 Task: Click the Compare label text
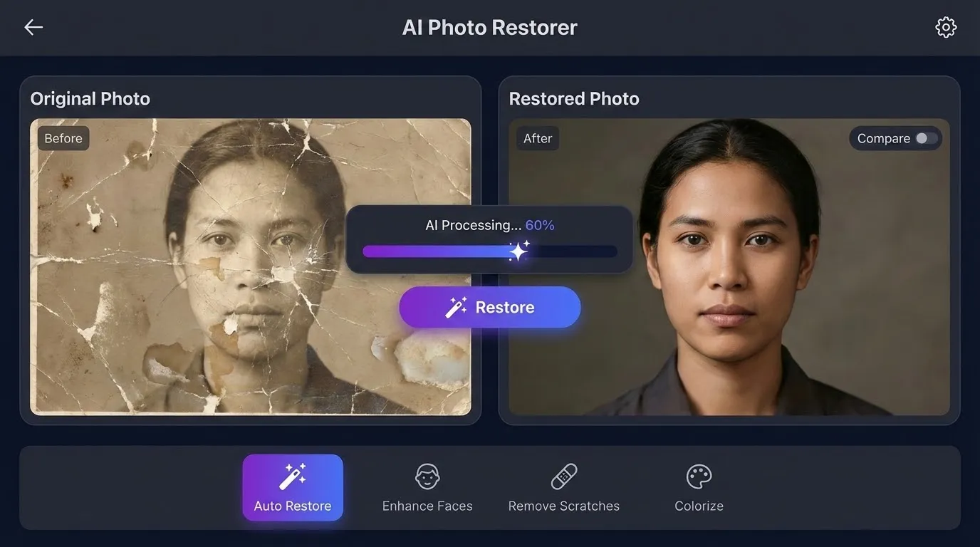click(x=883, y=138)
